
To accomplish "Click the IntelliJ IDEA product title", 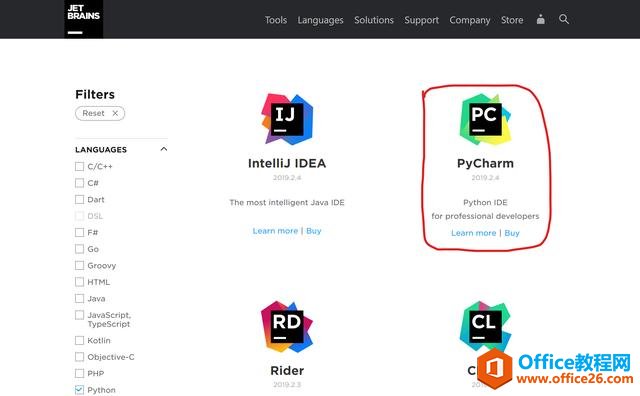I will pyautogui.click(x=287, y=163).
